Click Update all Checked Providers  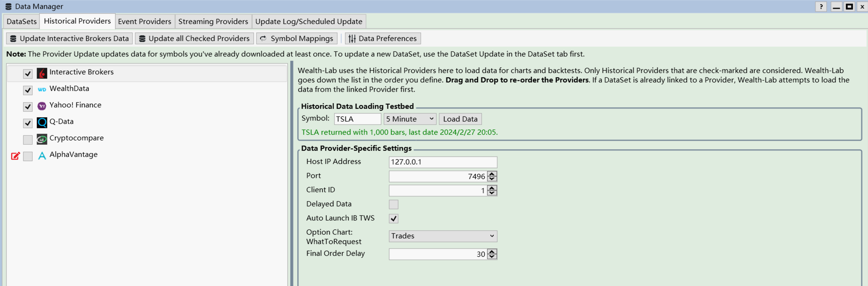194,38
